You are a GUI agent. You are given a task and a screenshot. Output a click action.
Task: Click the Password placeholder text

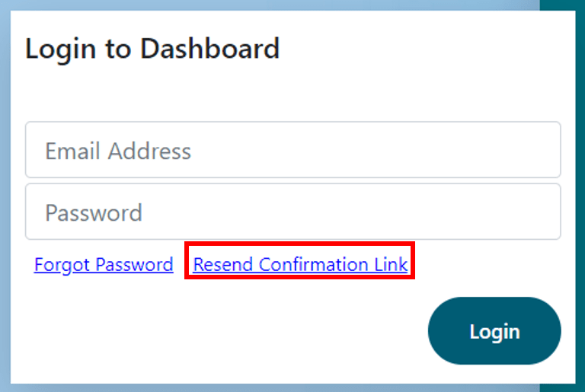point(94,212)
